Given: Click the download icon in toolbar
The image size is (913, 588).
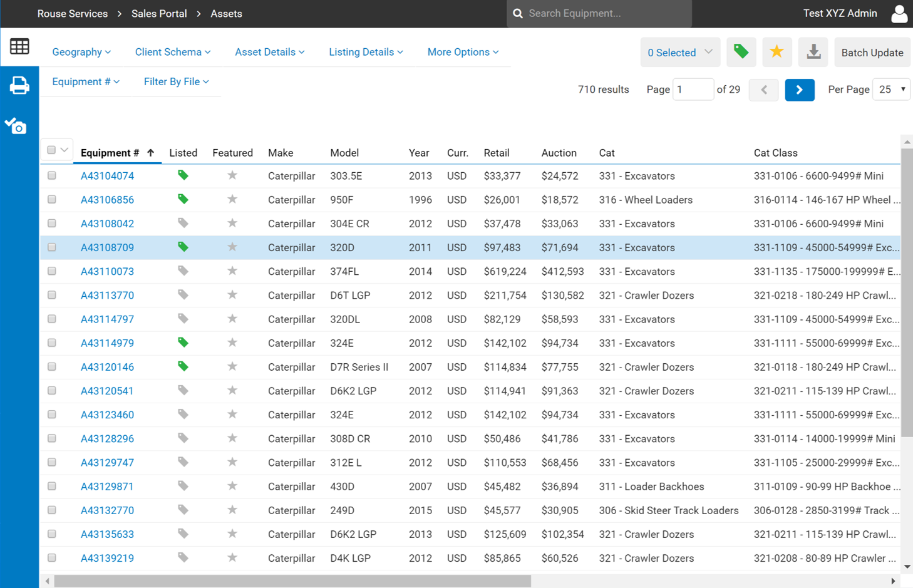Looking at the screenshot, I should [x=813, y=52].
